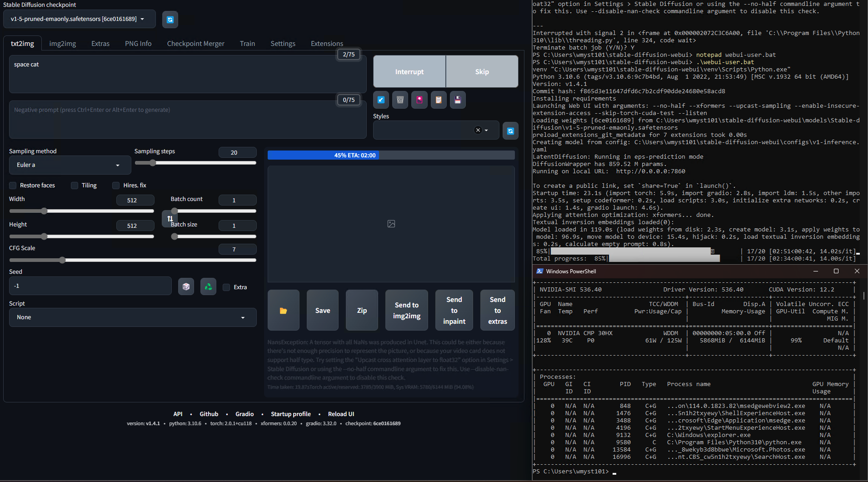Open the checkpoint model dropdown
The image size is (868, 482).
(79, 19)
